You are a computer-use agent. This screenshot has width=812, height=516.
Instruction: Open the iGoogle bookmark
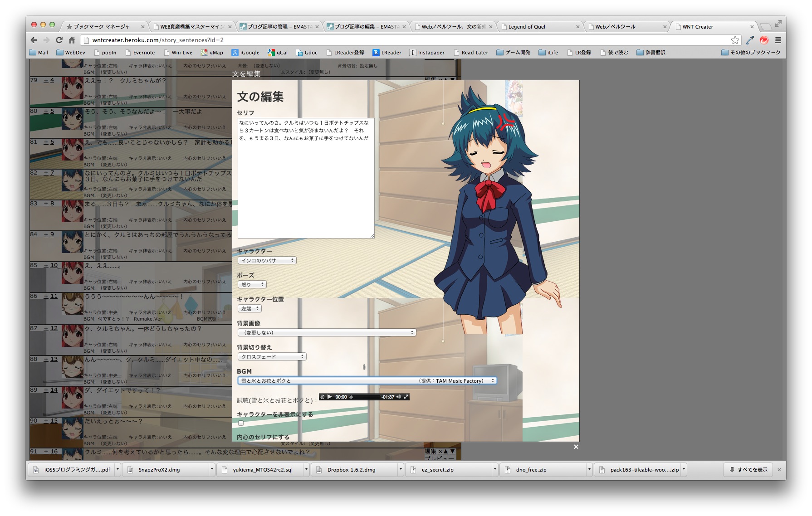(x=245, y=53)
